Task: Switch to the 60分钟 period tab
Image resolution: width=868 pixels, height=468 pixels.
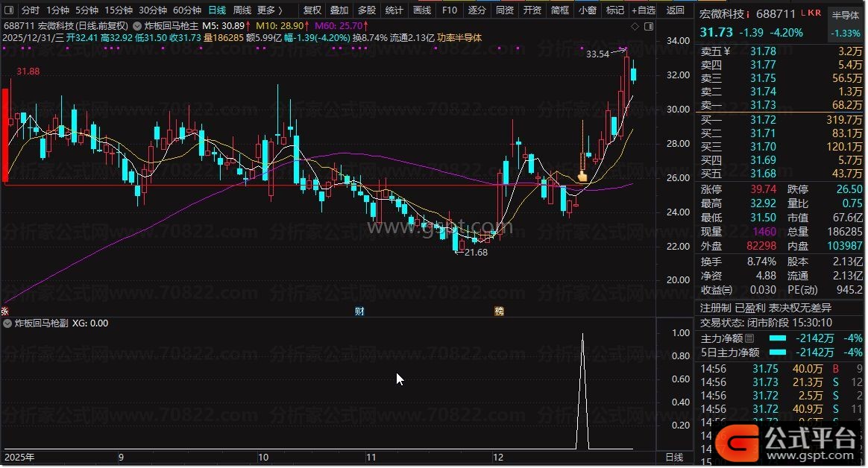Action: (x=186, y=10)
